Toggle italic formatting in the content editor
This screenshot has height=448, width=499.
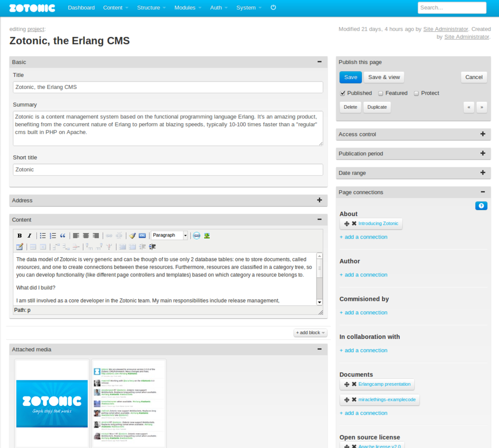pyautogui.click(x=30, y=236)
